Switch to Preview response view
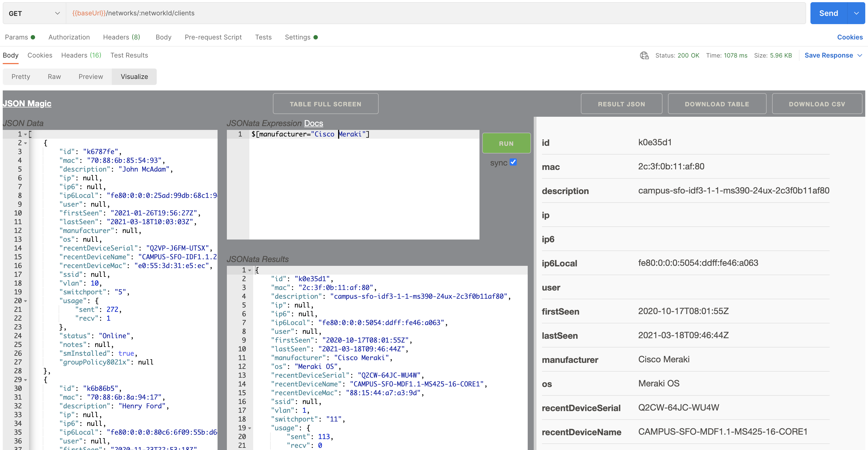The height and width of the screenshot is (450, 868). tap(91, 76)
